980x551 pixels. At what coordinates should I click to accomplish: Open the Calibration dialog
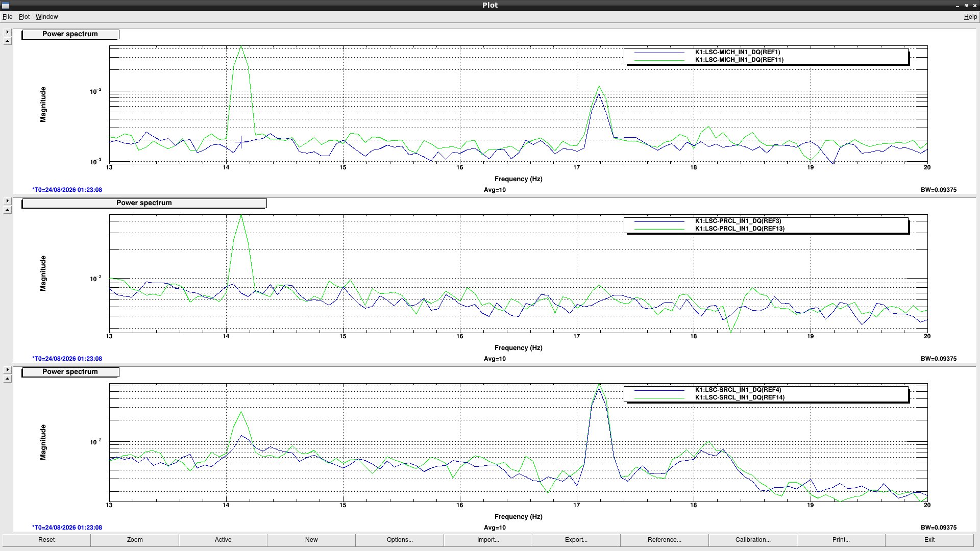[x=753, y=540]
